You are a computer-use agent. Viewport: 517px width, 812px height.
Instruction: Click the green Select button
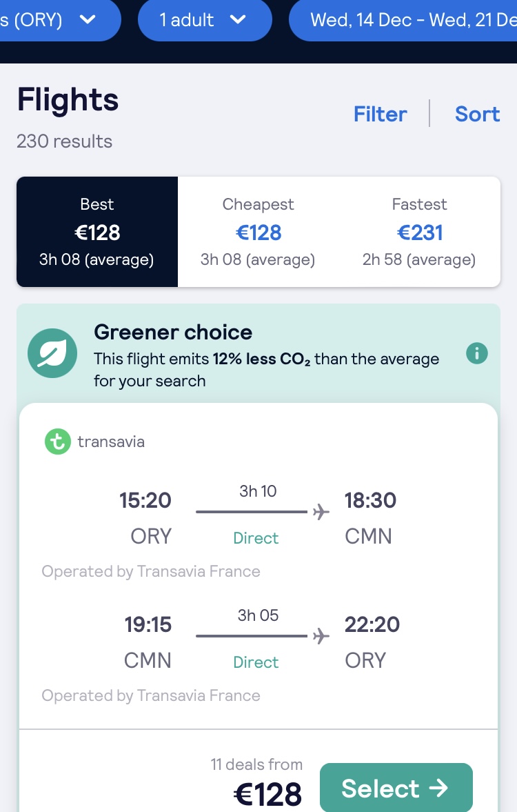[x=396, y=788]
